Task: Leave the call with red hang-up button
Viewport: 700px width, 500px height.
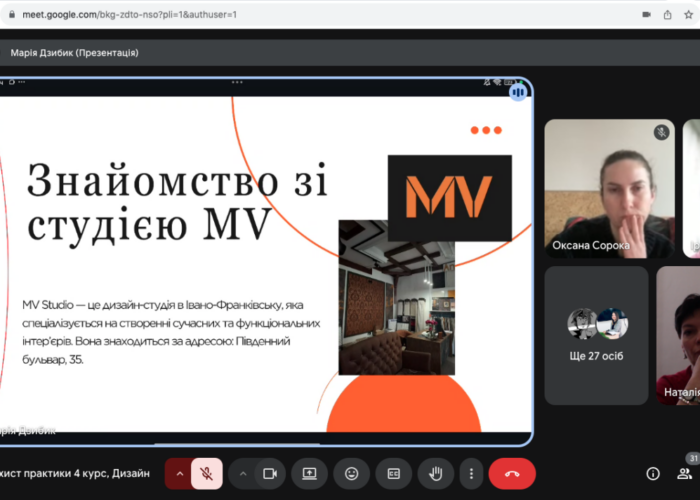Action: [512, 473]
